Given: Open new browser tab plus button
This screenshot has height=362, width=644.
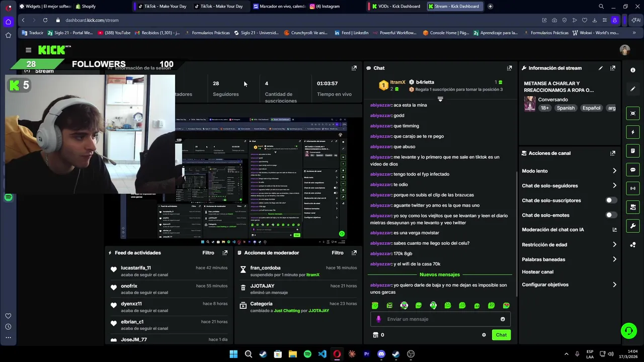Looking at the screenshot, I should coord(490,7).
